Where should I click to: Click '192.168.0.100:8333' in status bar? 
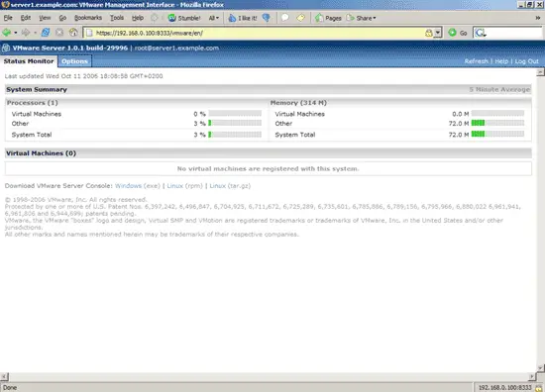pos(505,387)
